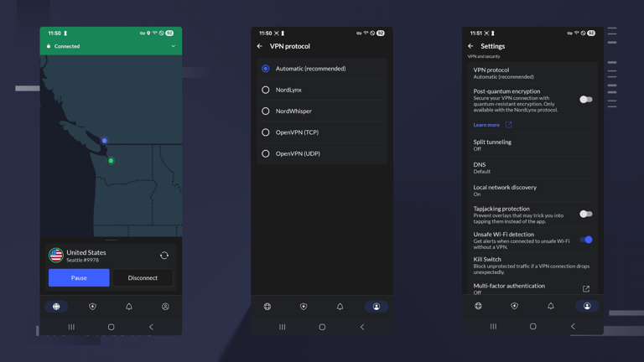The height and width of the screenshot is (362, 644).
Task: Click profile tab in Settings screen
Action: click(587, 306)
